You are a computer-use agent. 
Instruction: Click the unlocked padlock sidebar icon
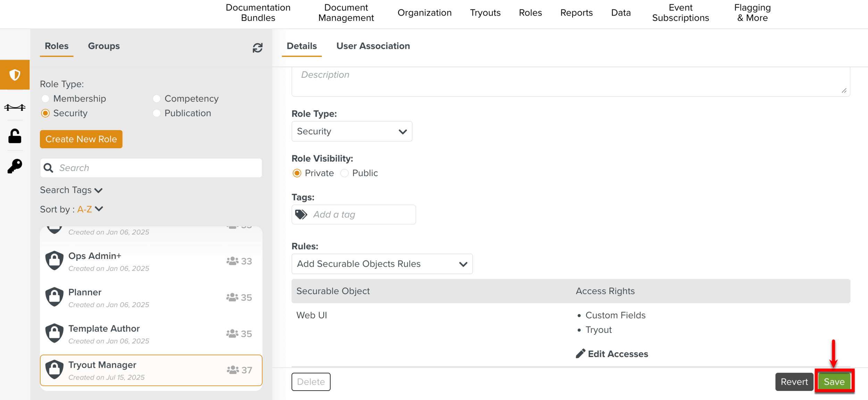(x=15, y=136)
